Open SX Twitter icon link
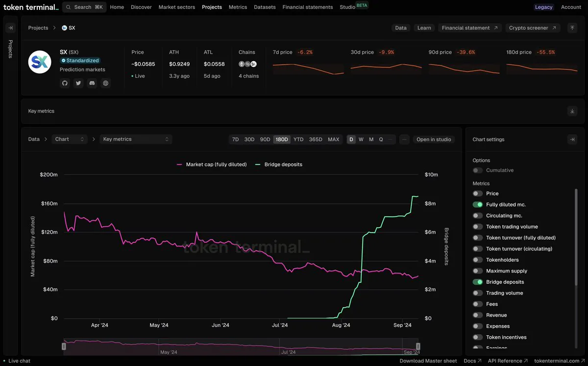The width and height of the screenshot is (588, 366). pyautogui.click(x=78, y=83)
